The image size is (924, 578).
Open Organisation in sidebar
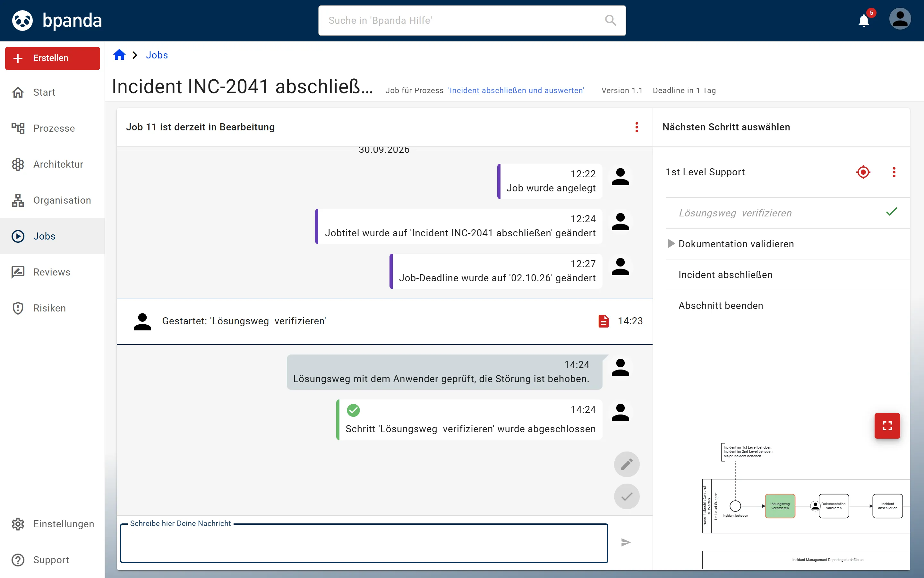click(x=53, y=200)
